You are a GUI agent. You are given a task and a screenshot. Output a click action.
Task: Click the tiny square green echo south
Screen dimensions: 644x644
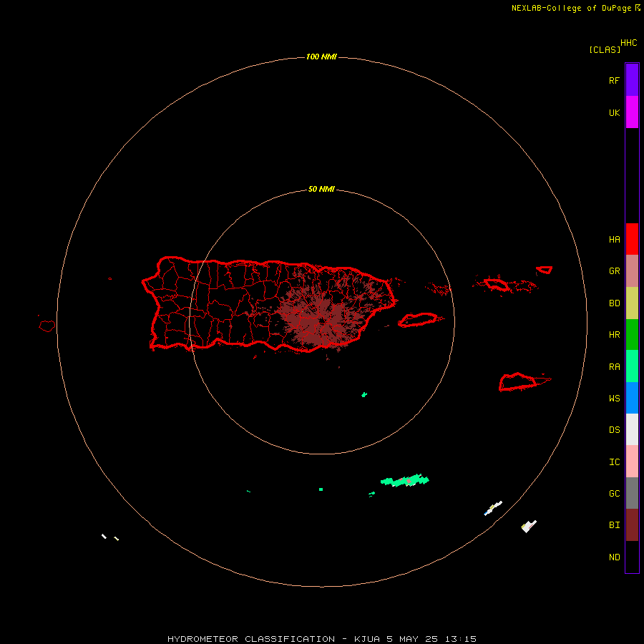coord(321,489)
